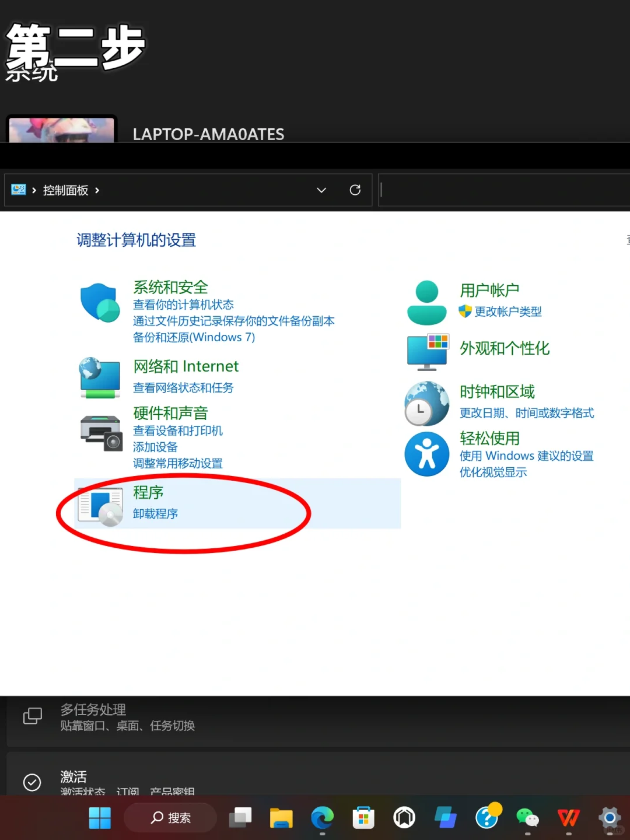Click the System and Security shield icon

(x=100, y=302)
